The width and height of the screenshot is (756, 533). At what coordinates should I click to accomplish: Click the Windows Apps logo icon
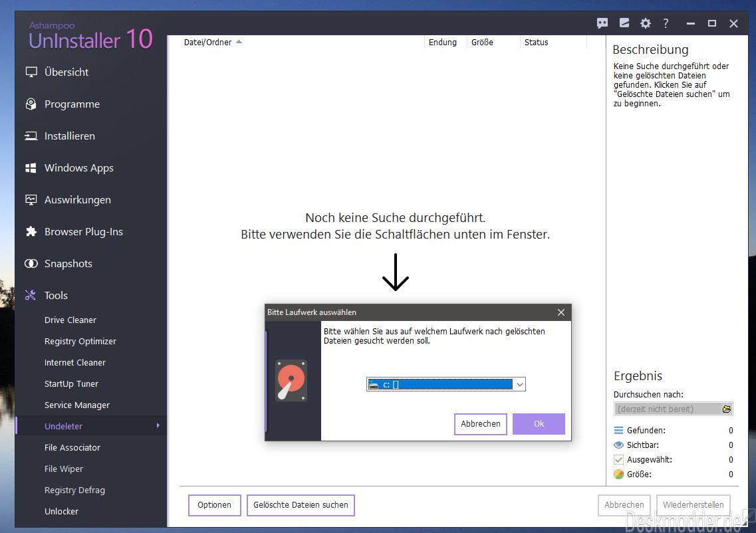[31, 167]
